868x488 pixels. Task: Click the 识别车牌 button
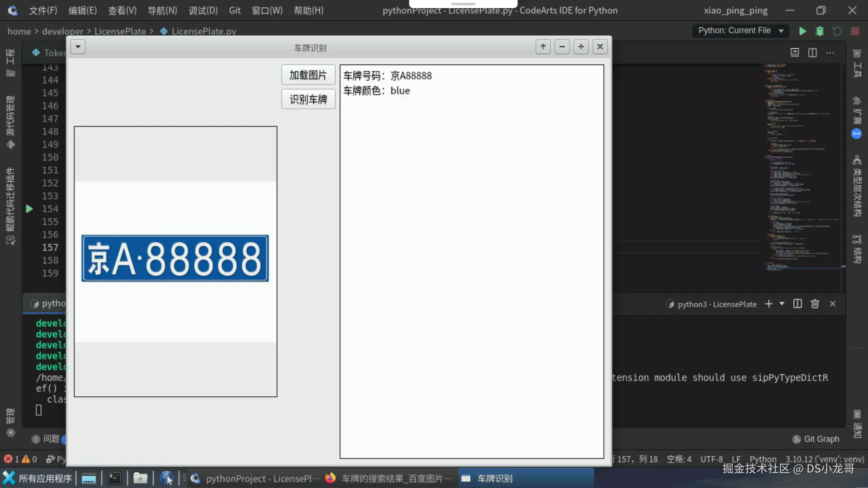(308, 99)
